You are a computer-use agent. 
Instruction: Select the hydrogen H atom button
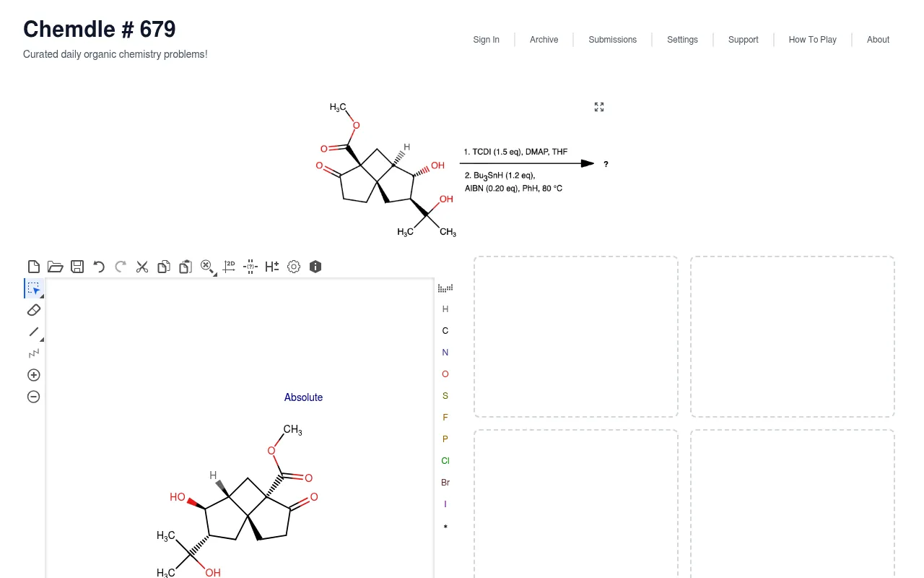click(445, 309)
